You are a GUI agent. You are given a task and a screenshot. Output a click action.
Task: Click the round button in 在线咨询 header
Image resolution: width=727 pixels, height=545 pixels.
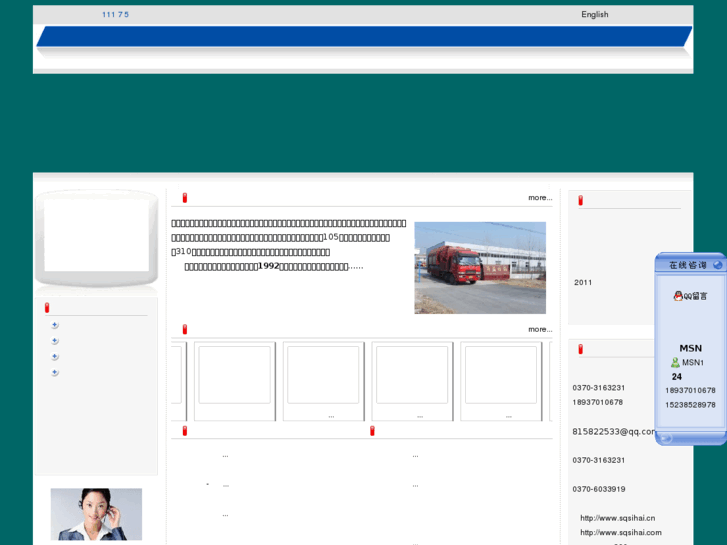coord(718,265)
